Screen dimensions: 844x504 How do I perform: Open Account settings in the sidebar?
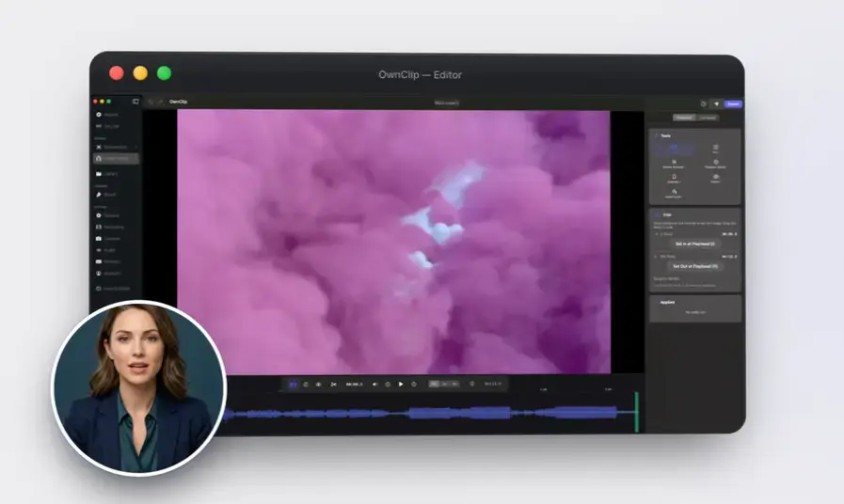[x=108, y=274]
